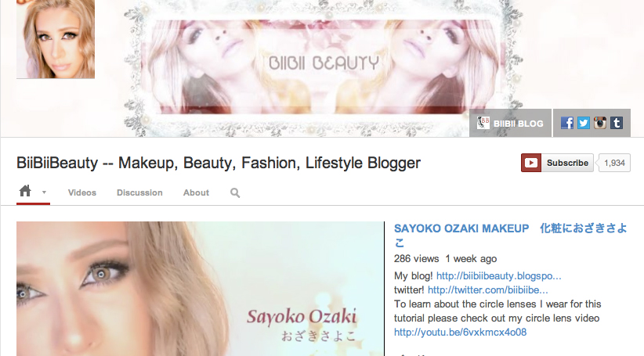Go to channel Home tab icon
644x356 pixels.
point(25,191)
